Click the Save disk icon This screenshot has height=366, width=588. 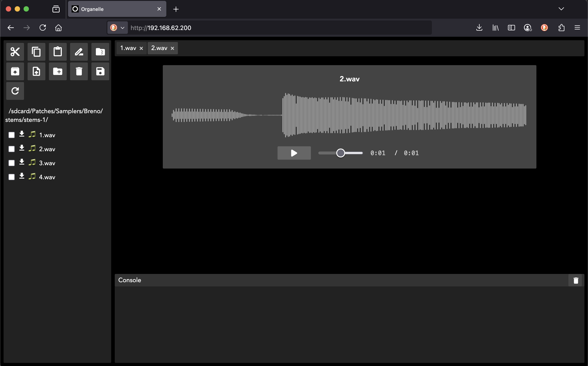pyautogui.click(x=100, y=71)
